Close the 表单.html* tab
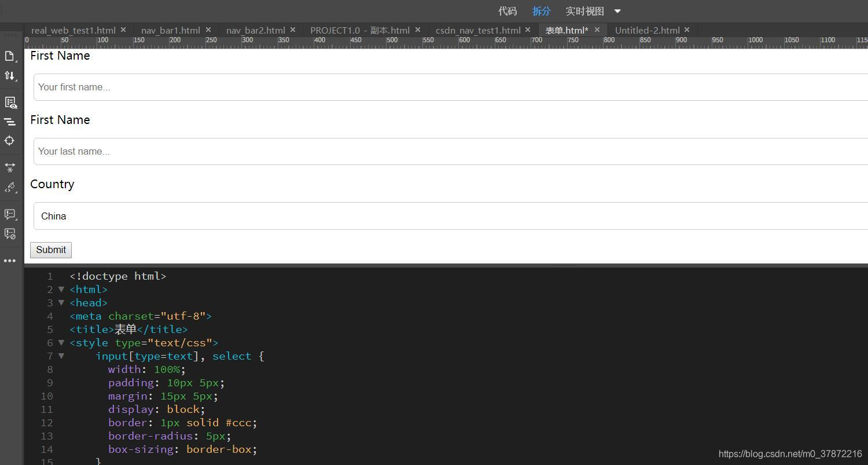This screenshot has width=868, height=465. pos(597,30)
